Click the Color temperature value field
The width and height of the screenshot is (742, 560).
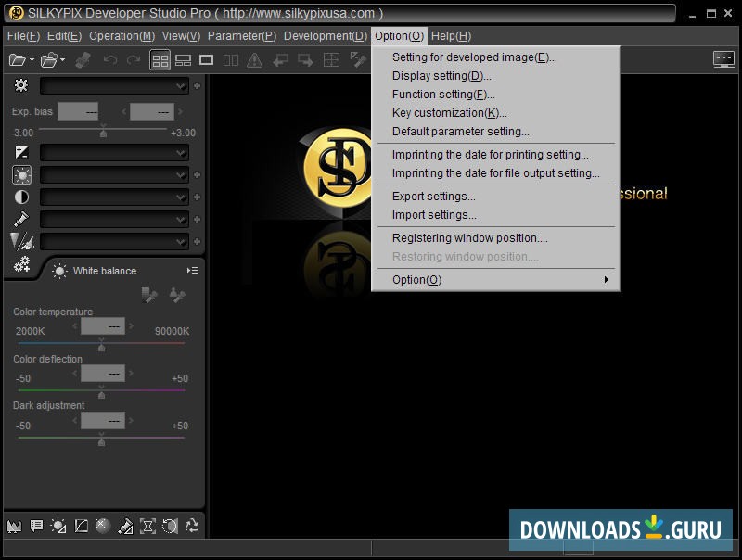(103, 326)
